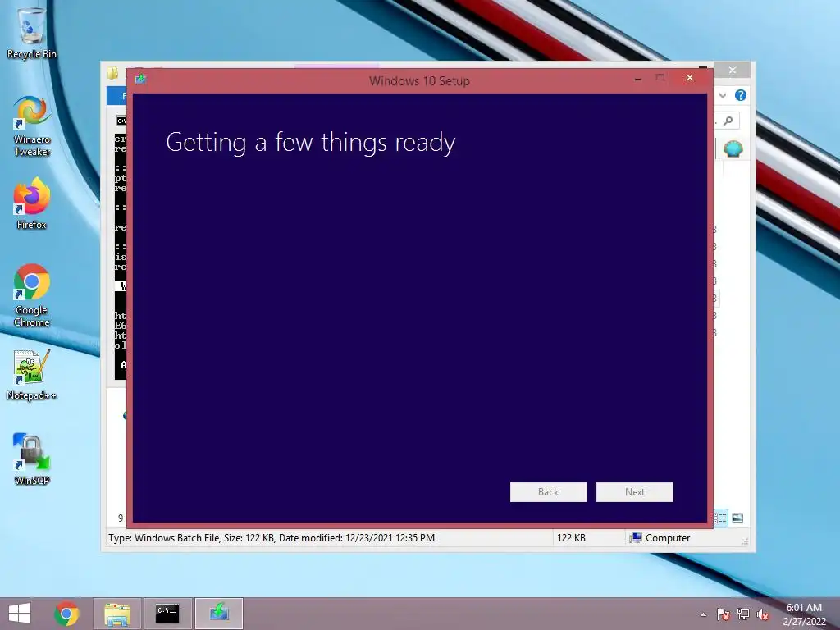Open the network status tray icon

coord(743,614)
